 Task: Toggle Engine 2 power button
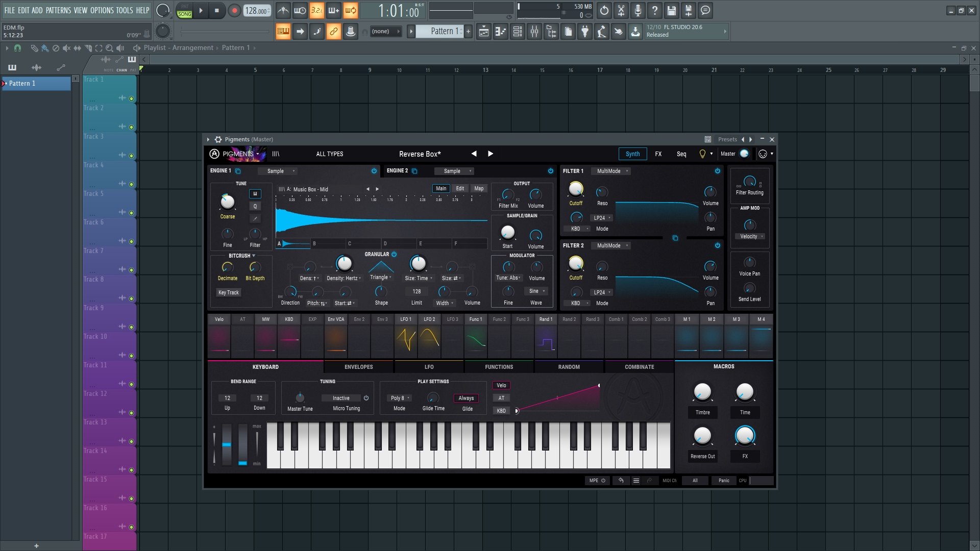pos(551,171)
